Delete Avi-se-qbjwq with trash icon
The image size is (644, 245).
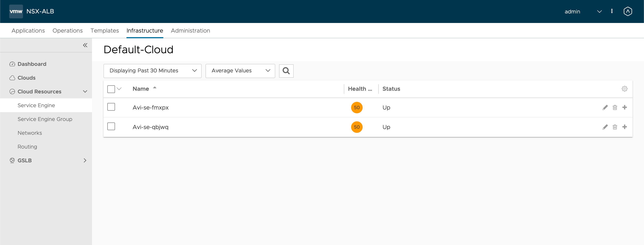point(615,127)
